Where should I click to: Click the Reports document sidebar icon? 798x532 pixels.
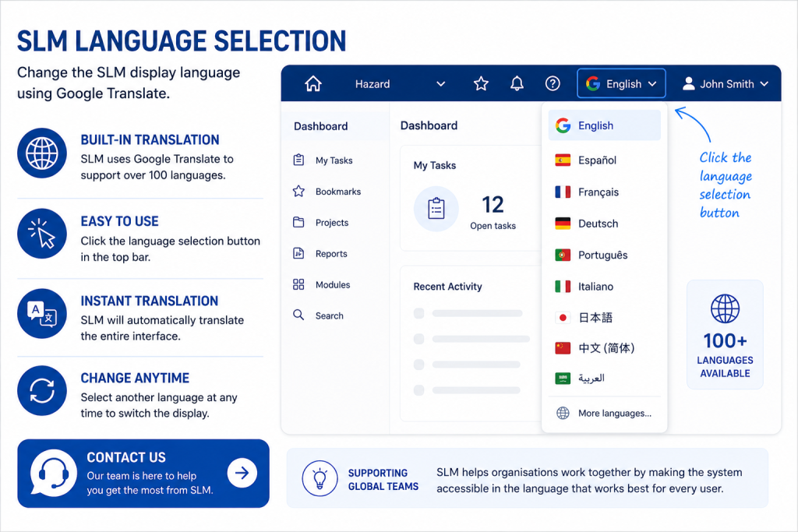298,253
